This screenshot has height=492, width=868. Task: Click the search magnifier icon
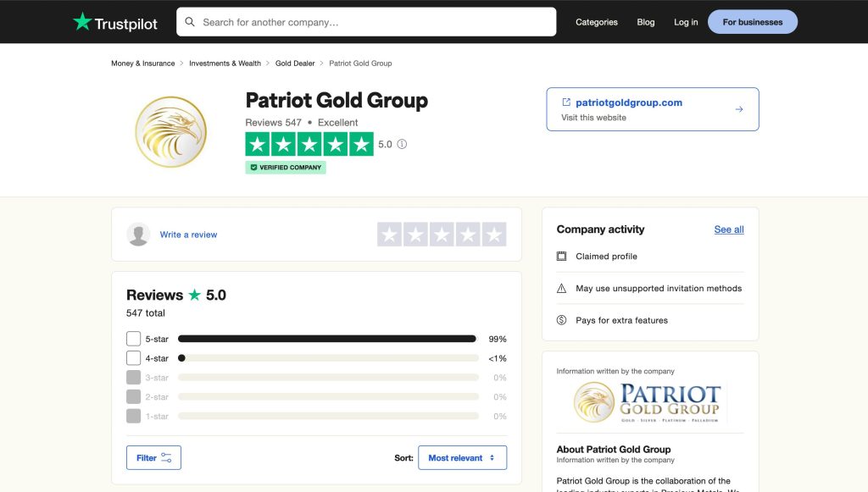pos(190,22)
